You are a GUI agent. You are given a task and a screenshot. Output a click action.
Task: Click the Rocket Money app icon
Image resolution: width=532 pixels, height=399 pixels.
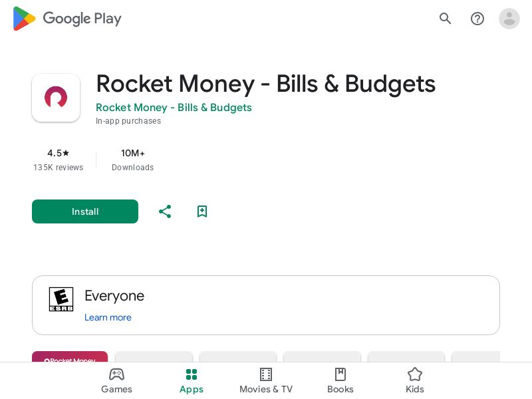coord(56,98)
